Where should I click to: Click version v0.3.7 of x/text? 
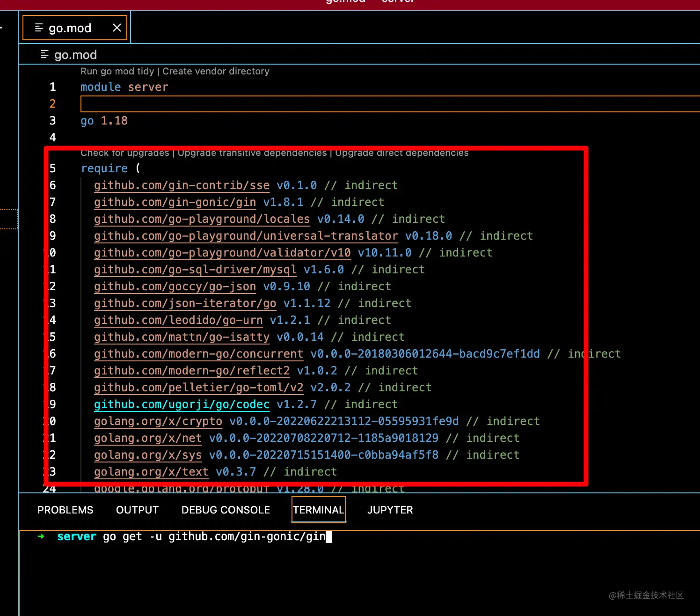[x=236, y=472]
